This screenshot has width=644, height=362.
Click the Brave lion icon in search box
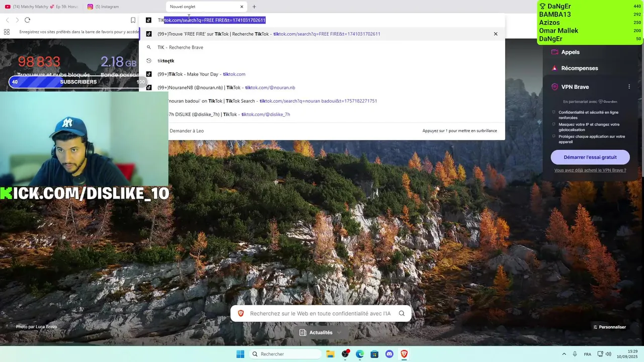click(x=240, y=313)
